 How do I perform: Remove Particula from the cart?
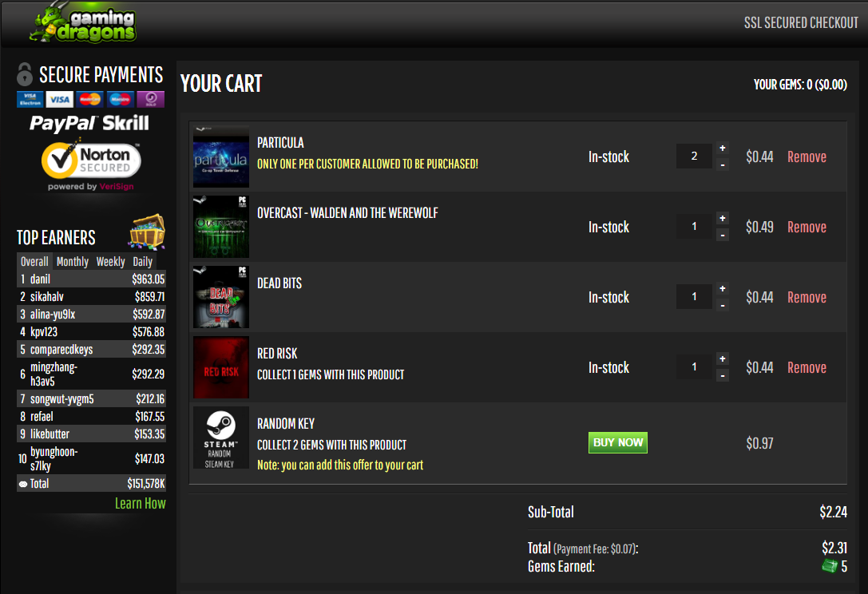(x=807, y=156)
